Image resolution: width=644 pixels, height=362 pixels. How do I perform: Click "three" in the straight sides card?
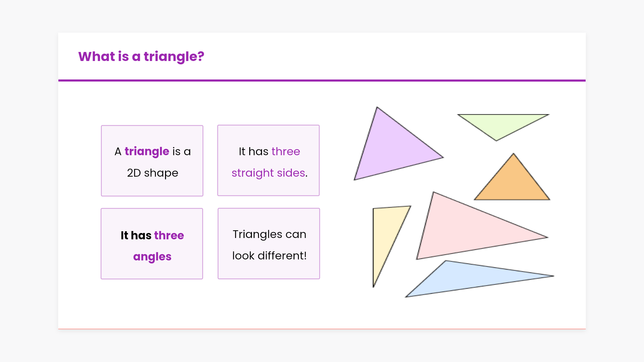(x=286, y=152)
